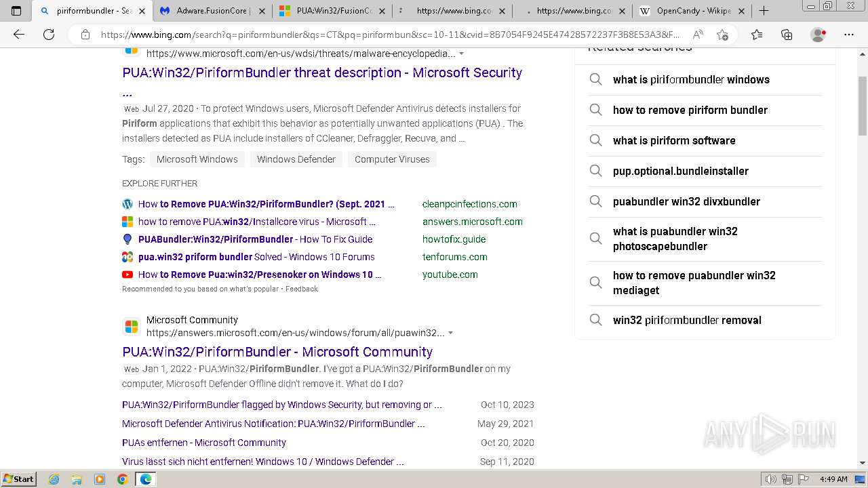Click the clock showing 4:49 AM
The image size is (868, 488).
pos(833,479)
